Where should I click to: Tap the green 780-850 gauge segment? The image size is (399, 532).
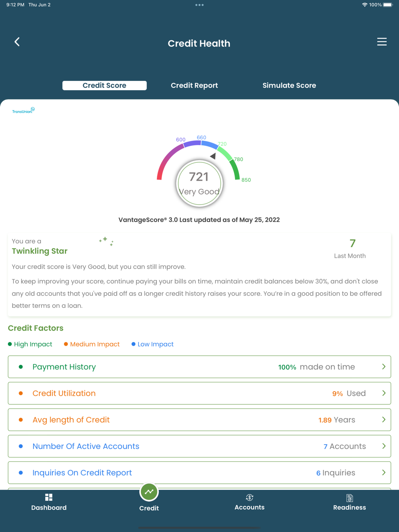pos(235,170)
